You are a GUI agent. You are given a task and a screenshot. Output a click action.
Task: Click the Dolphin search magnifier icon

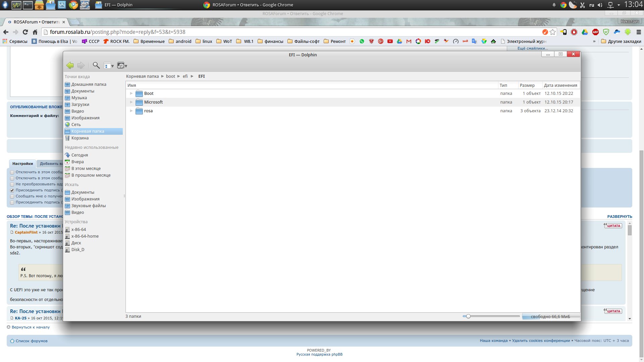96,65
